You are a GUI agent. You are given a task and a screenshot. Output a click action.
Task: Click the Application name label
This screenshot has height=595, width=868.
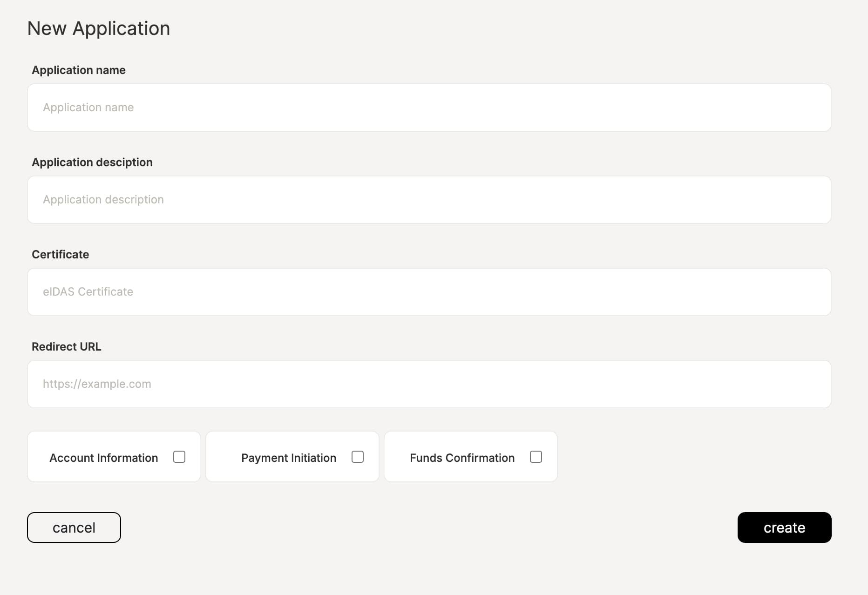click(x=78, y=70)
